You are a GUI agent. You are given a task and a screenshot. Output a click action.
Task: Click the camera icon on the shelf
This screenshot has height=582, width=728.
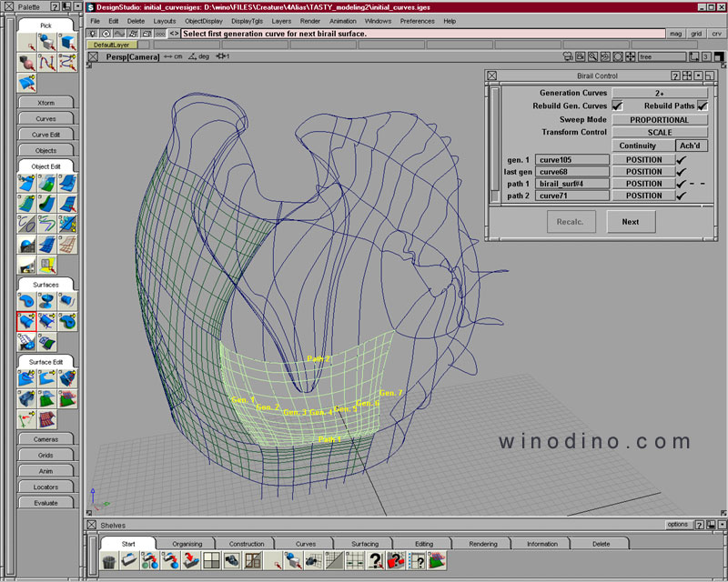click(232, 561)
